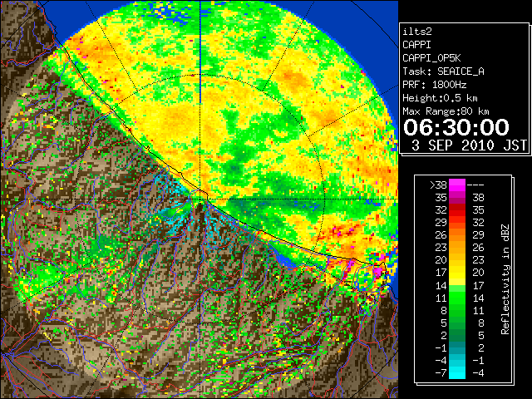This screenshot has width=532, height=399.
Task: Click the radar site at the crosshair center
Action: (x=201, y=199)
